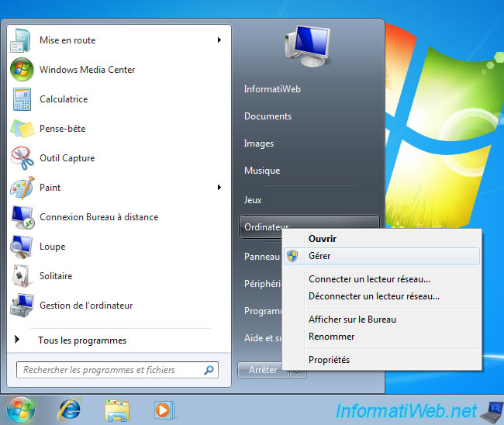Open the Calculatrice icon
504x425 pixels.
point(22,99)
